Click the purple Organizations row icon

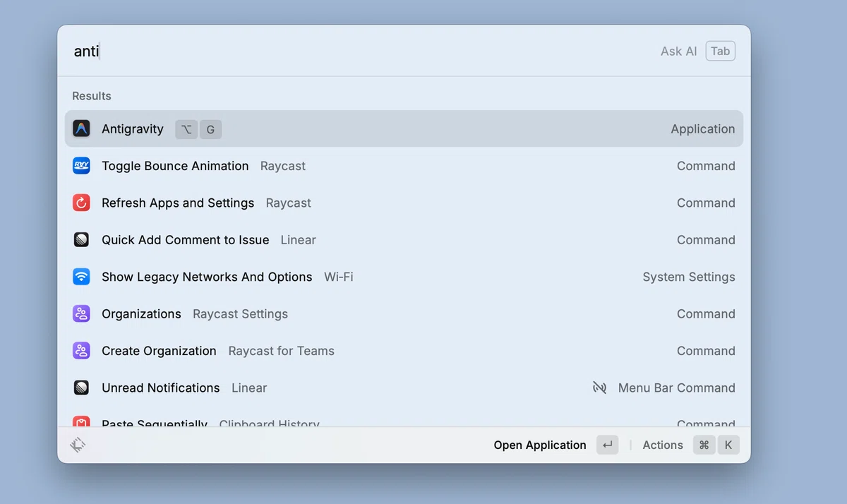[81, 313]
